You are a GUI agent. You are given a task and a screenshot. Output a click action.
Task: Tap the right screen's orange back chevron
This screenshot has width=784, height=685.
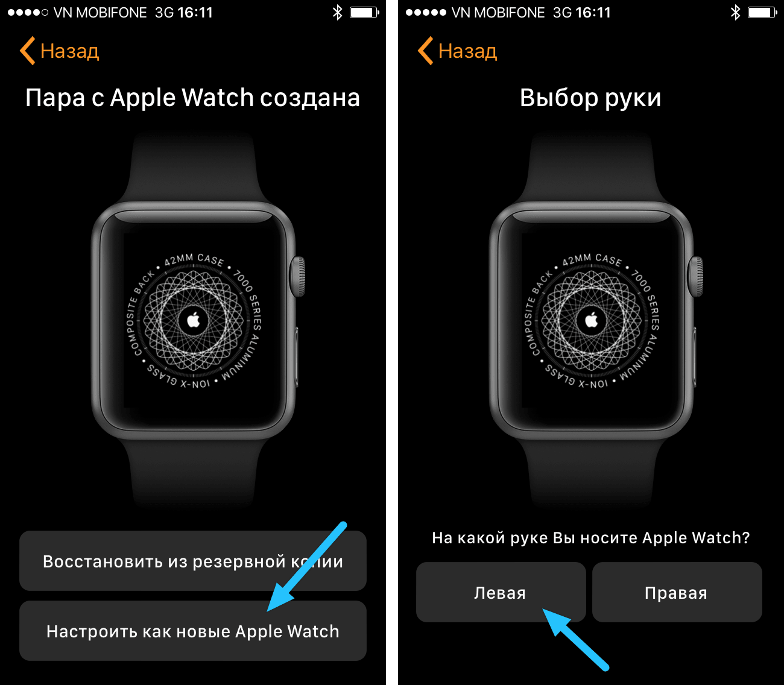tap(425, 51)
